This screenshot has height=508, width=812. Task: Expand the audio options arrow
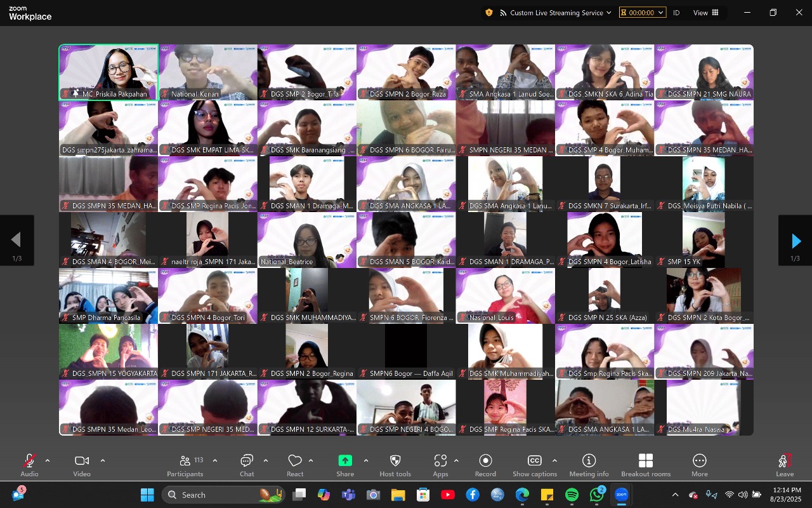(48, 460)
